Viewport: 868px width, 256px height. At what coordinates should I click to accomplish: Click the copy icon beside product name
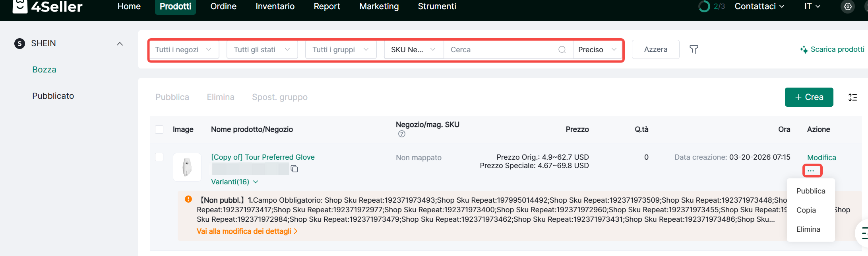[x=294, y=169]
